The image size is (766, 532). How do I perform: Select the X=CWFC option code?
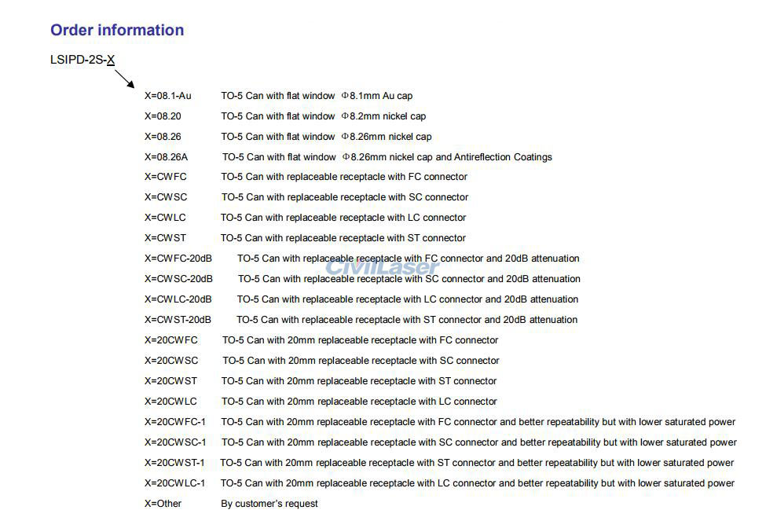(x=166, y=177)
